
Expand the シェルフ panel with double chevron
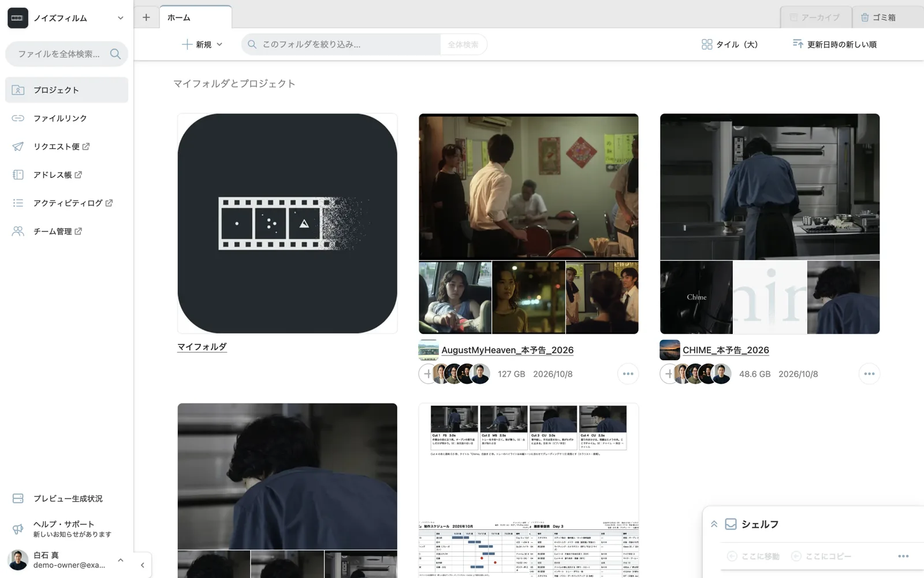coord(714,524)
